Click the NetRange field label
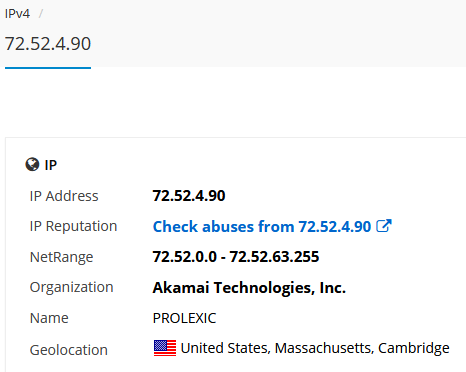Viewport: 466px width, 372px height. [61, 257]
